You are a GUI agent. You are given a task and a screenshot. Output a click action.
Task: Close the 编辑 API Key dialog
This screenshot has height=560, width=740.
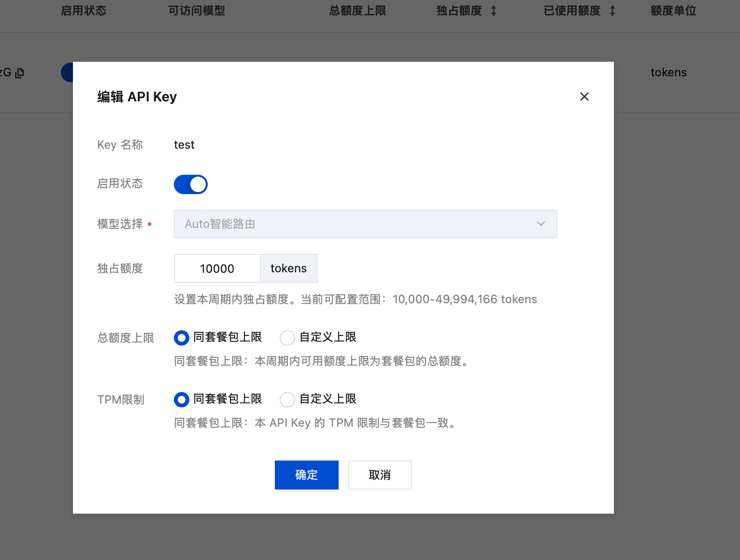point(584,97)
